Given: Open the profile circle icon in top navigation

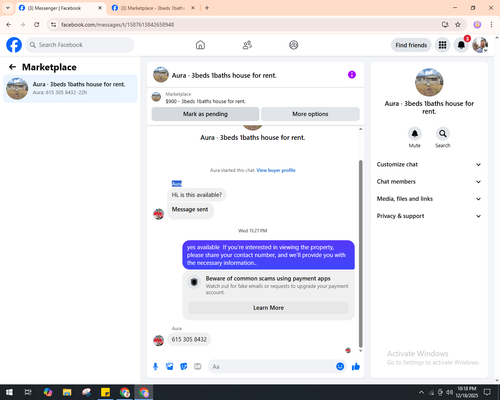Looking at the screenshot, I should [294, 45].
